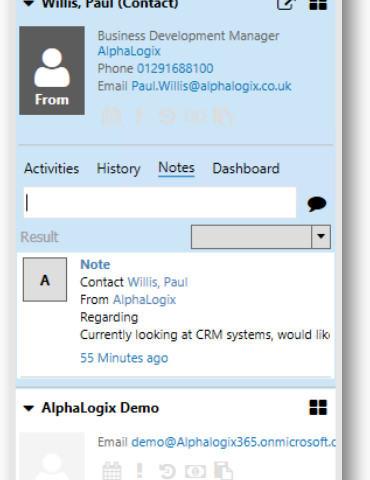Screen dimensions: 370x480
Task: Click the grid icon beside AlphaLogix Demo
Action: (318, 407)
